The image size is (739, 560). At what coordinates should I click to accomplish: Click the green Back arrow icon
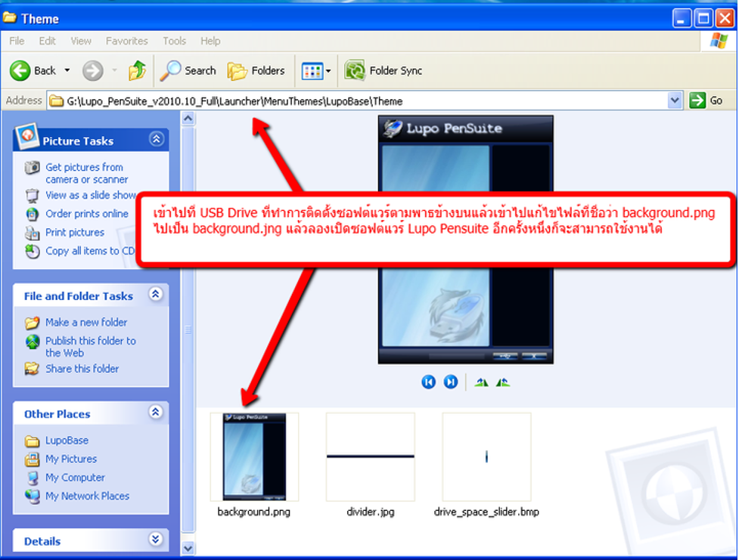coord(20,70)
